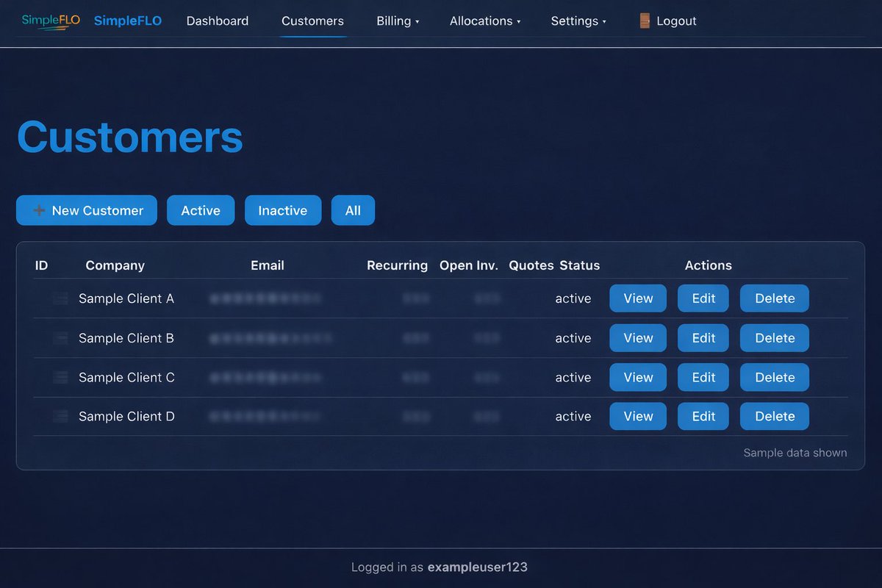Open the Customers nav item

click(x=312, y=21)
